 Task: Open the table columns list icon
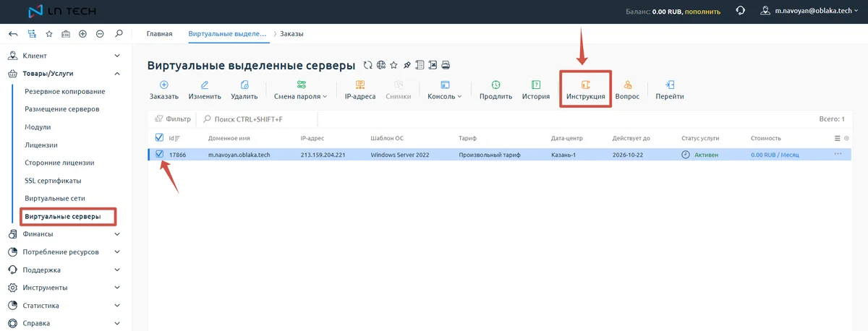tap(838, 138)
